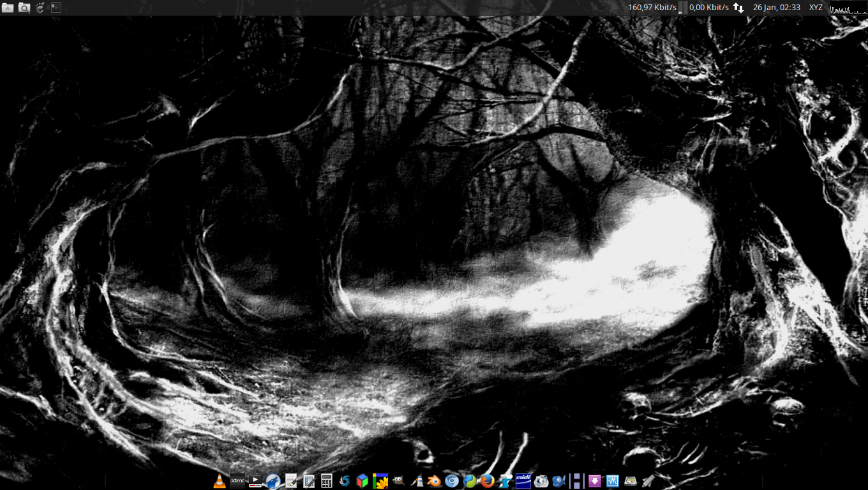This screenshot has height=490, width=868.
Task: Open the document editor with blue-lined page
Action: 309,481
